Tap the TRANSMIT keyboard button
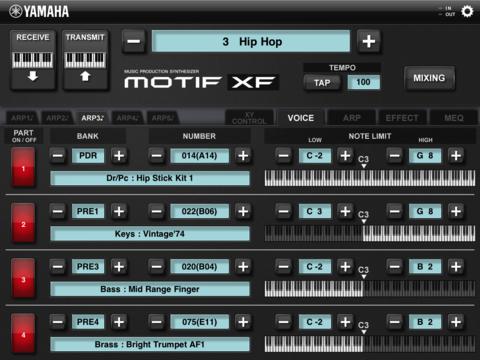 click(85, 60)
